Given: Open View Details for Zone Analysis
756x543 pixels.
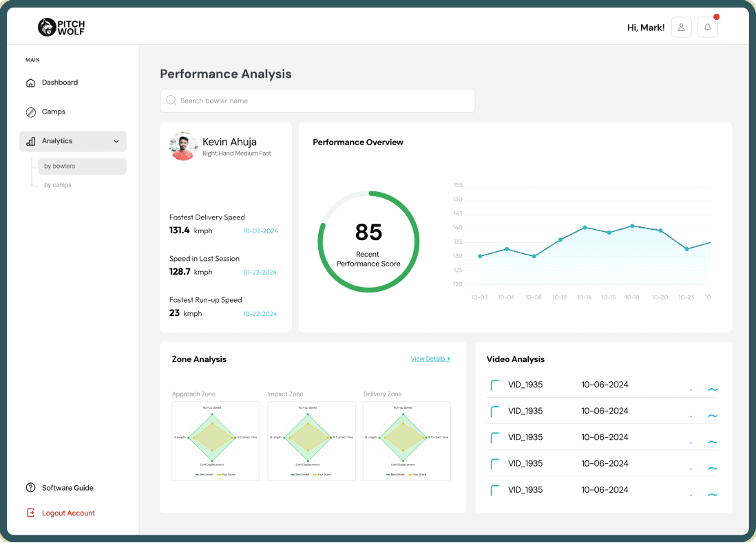Looking at the screenshot, I should pos(430,359).
